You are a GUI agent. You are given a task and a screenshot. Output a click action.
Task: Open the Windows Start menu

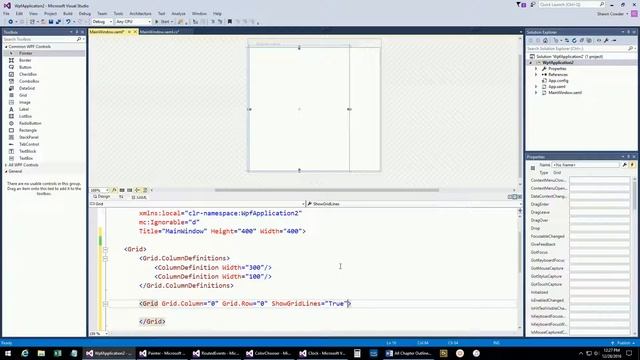(x=8, y=353)
